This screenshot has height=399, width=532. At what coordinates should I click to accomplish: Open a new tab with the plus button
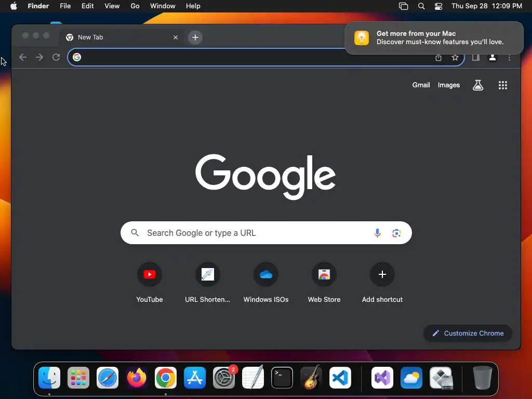[x=195, y=37]
